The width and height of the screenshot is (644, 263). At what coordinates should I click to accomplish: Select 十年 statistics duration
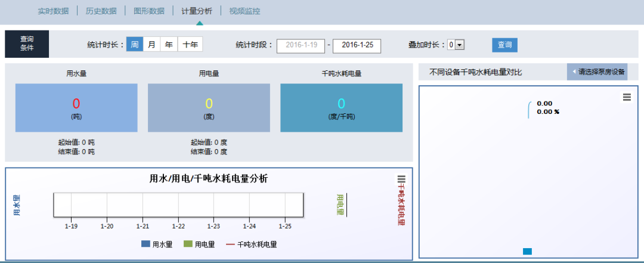pyautogui.click(x=190, y=44)
